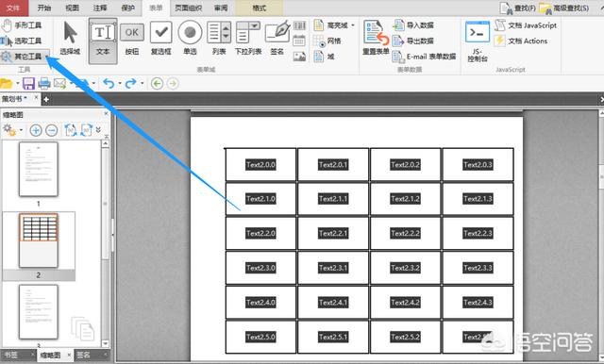This screenshot has width=604, height=364.
Task: Zoom out thumbnails with minus icon
Action: (52, 130)
